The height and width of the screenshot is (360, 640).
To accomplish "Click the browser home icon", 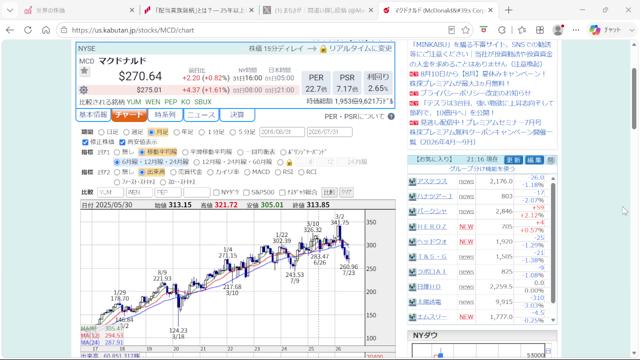I will 46,30.
